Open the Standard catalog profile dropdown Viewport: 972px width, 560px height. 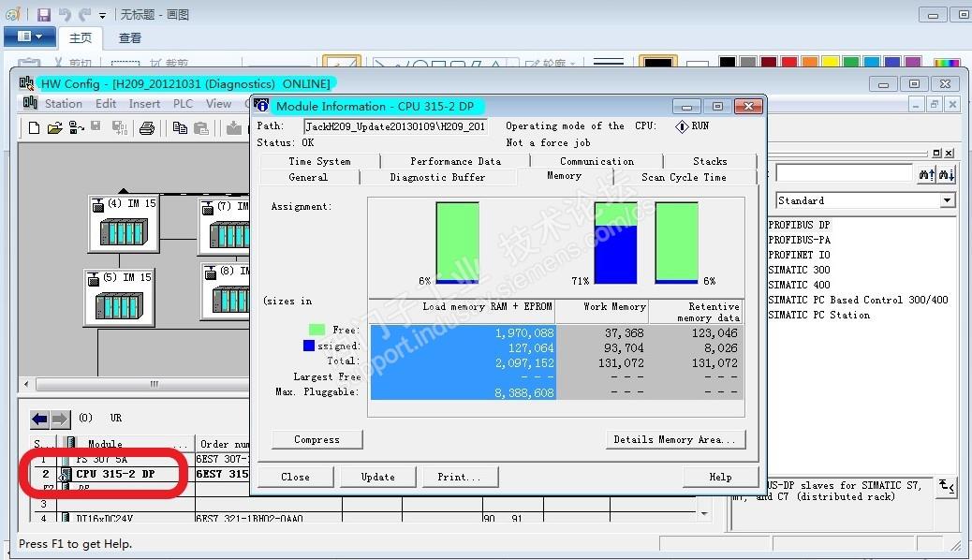947,200
